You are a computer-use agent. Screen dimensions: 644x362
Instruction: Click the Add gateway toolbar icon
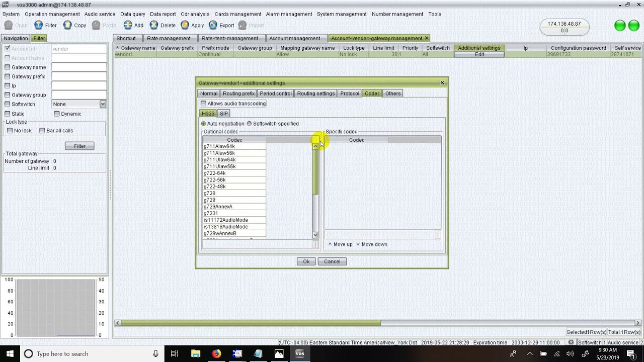(x=128, y=25)
